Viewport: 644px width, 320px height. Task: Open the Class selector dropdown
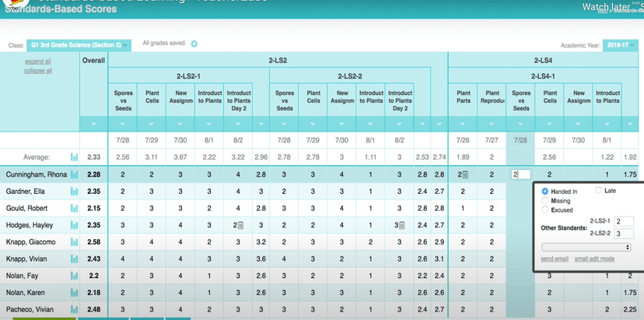coord(79,45)
